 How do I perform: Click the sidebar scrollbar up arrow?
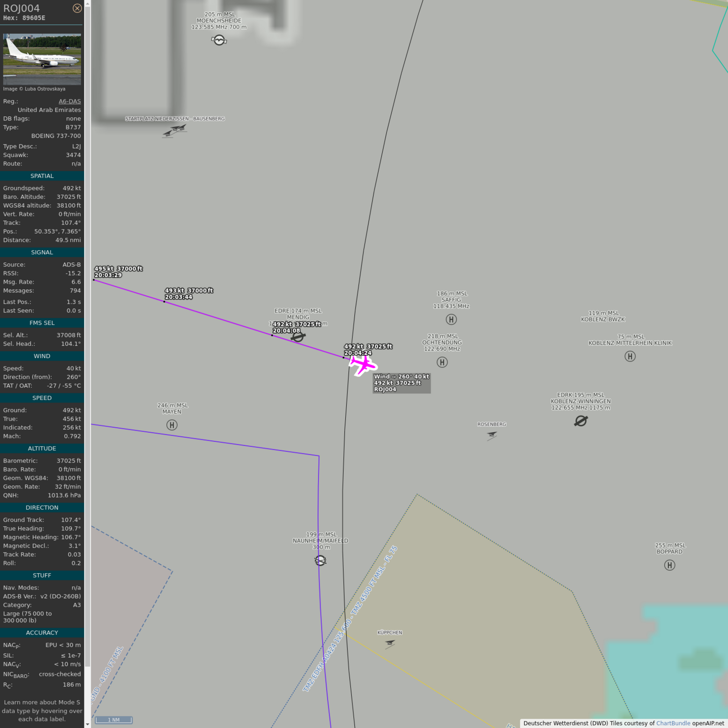click(x=87, y=4)
